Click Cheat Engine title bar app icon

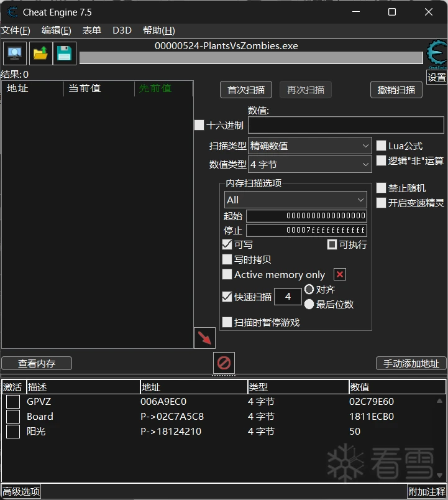(12, 12)
